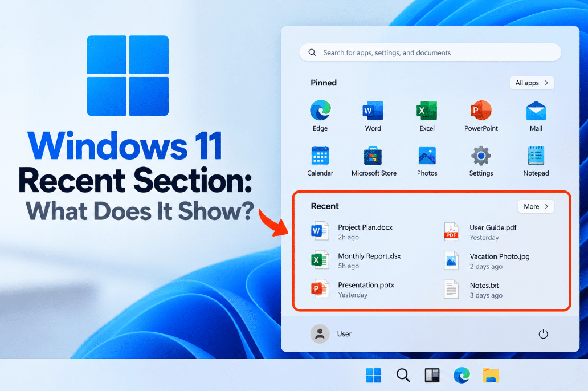Open User Guide.pdf file icon
The width and height of the screenshot is (588, 391).
pyautogui.click(x=451, y=231)
